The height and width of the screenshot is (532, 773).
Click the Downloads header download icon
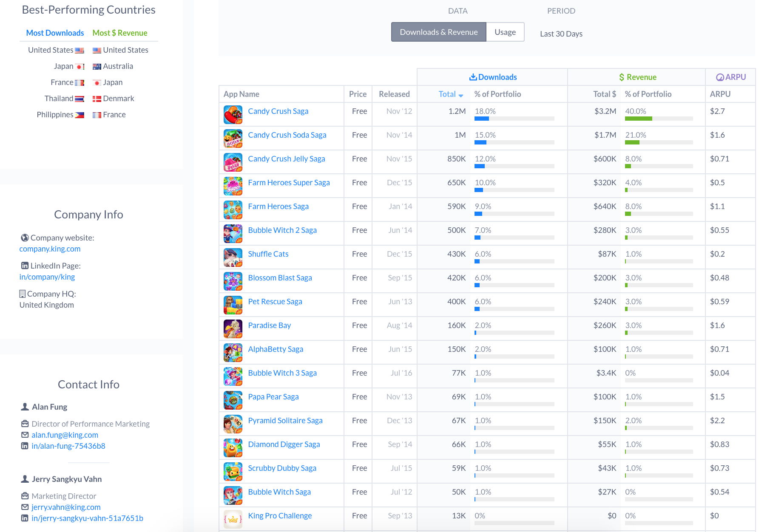coord(473,77)
